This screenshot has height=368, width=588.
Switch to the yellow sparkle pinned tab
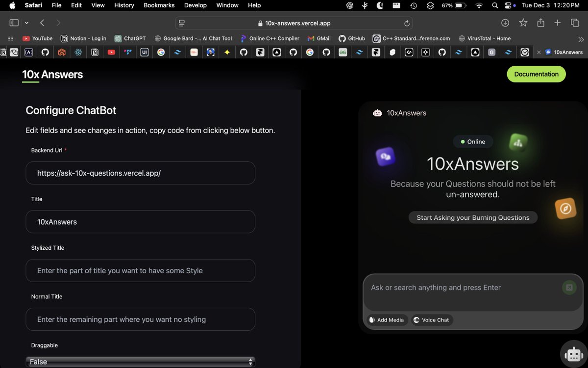pyautogui.click(x=227, y=52)
